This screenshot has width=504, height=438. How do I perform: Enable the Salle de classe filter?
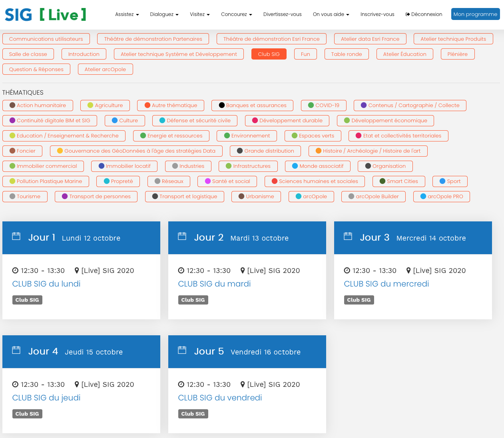(28, 54)
